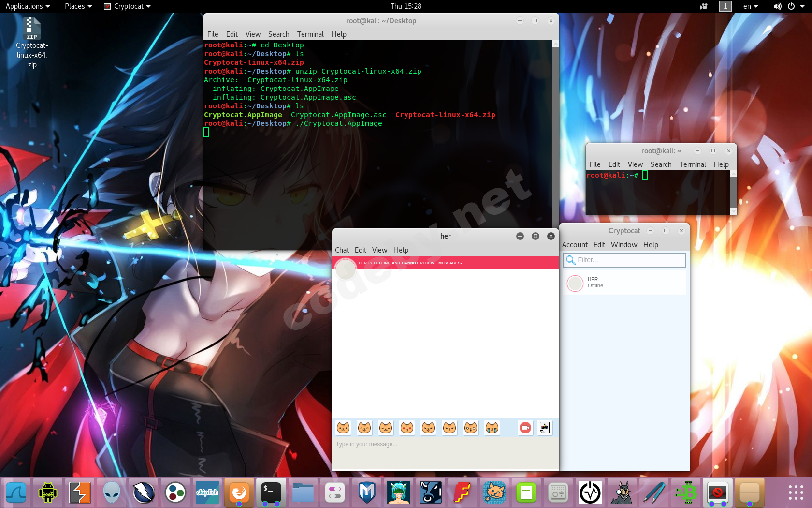Open the Places menu in top bar
The width and height of the screenshot is (812, 508).
pos(78,6)
